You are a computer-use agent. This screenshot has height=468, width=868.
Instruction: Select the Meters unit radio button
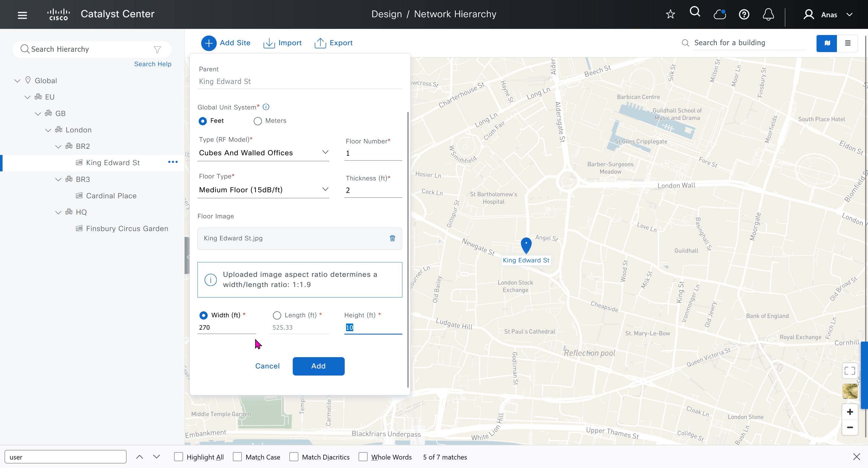(258, 121)
